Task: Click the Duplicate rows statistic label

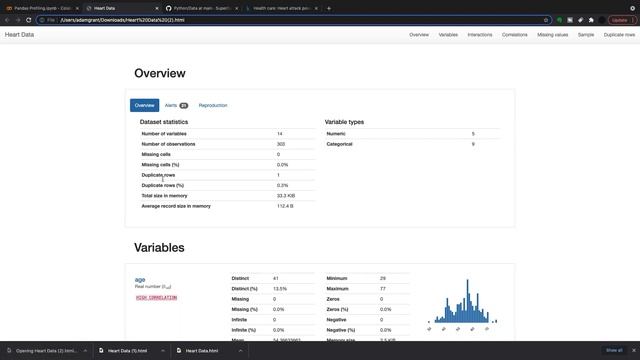Action: [158, 175]
